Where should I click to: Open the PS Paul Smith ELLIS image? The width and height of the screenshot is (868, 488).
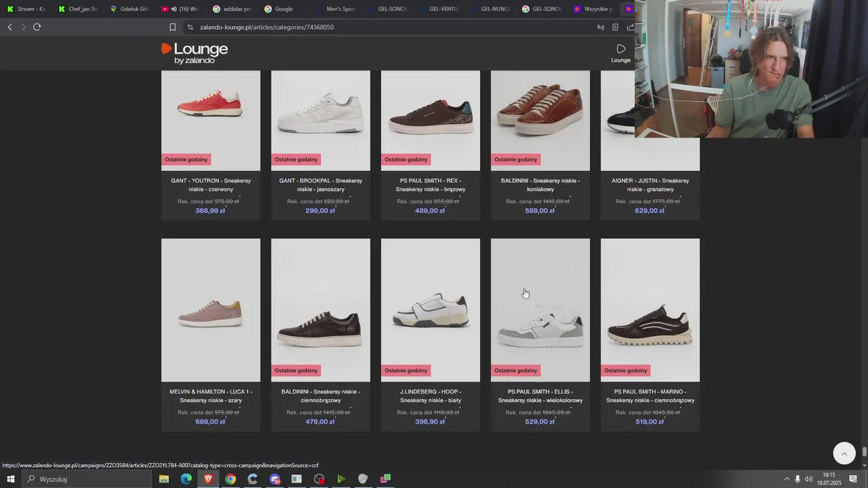540,310
